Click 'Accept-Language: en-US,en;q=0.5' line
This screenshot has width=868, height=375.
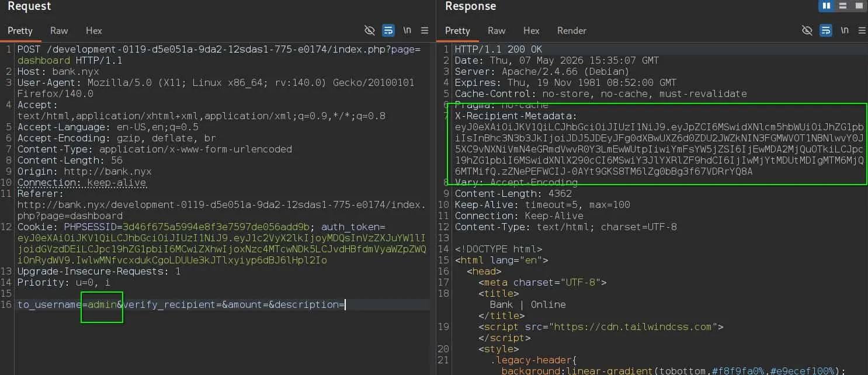108,127
